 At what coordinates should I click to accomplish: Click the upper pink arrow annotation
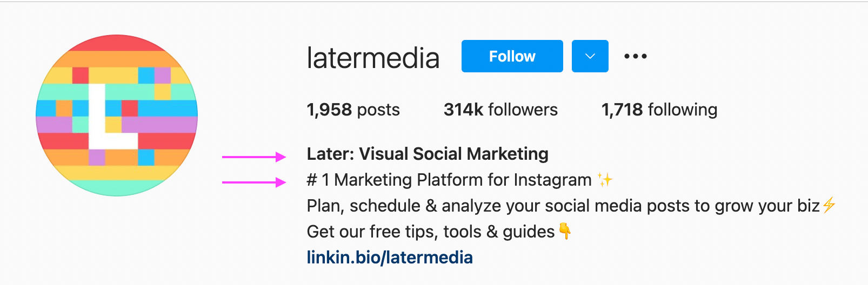254,157
